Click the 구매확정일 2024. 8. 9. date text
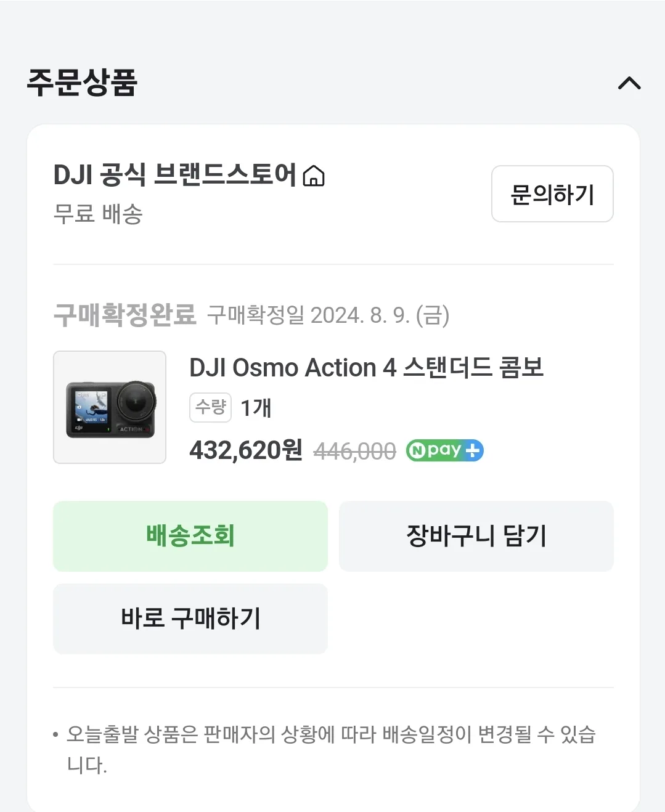 point(328,315)
